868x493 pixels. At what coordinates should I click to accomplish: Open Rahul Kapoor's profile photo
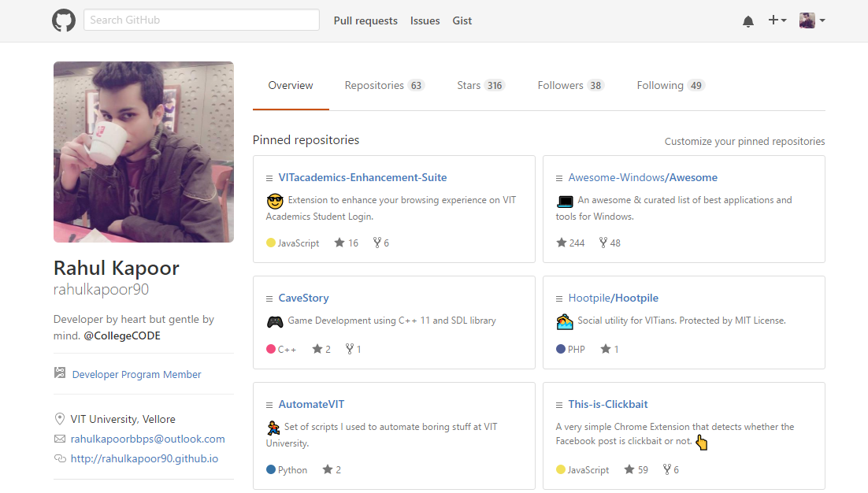(143, 152)
